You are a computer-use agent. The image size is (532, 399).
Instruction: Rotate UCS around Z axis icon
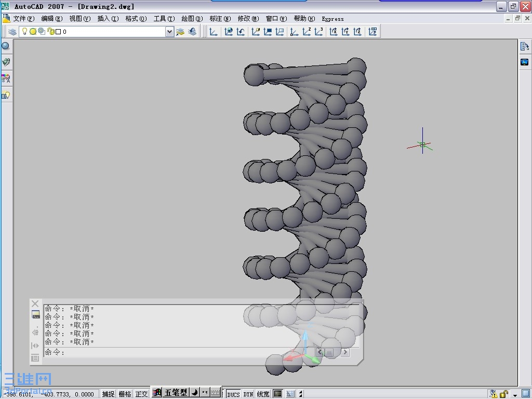tap(357, 32)
